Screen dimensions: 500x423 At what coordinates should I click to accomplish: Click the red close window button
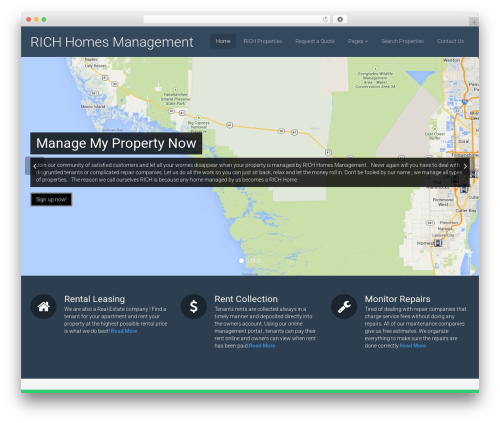(x=29, y=20)
